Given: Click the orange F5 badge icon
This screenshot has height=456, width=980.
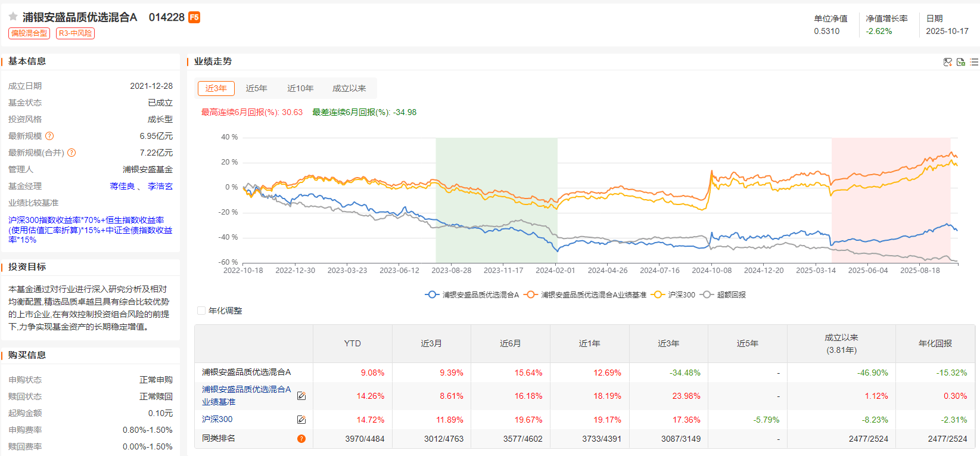Looking at the screenshot, I should click(x=194, y=17).
